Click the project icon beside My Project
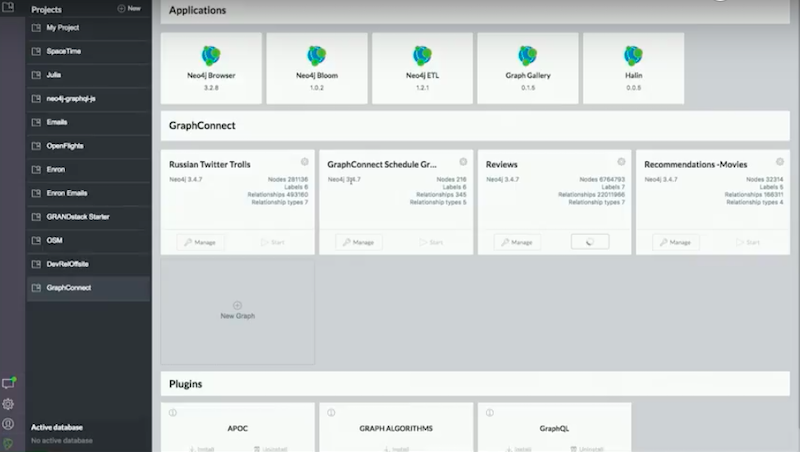 coord(36,28)
